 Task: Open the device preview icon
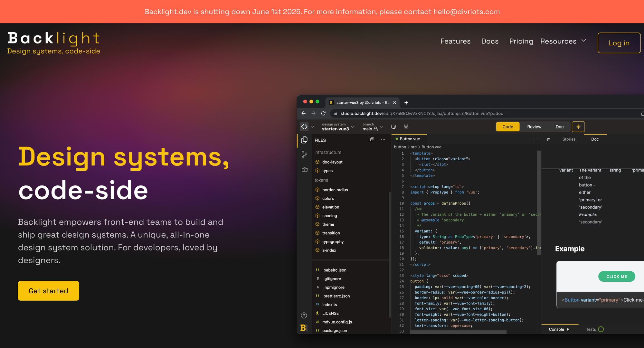point(393,127)
